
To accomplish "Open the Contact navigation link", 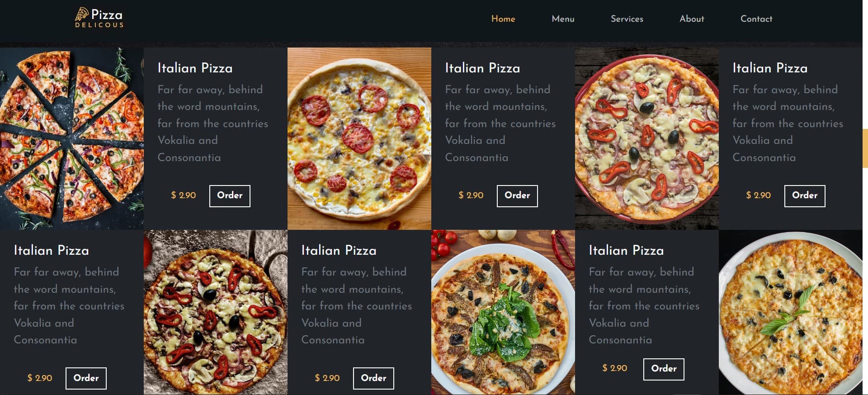I will [756, 19].
